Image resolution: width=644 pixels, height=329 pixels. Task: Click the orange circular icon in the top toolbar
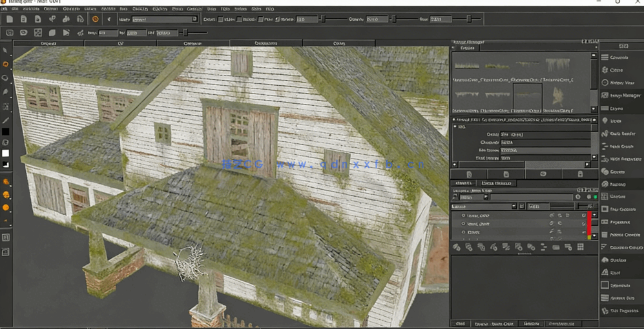coord(95,19)
